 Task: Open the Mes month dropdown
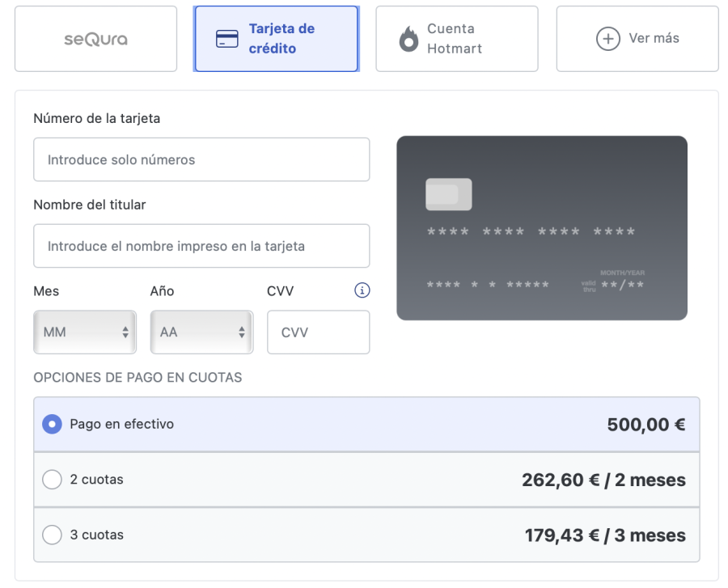point(84,332)
